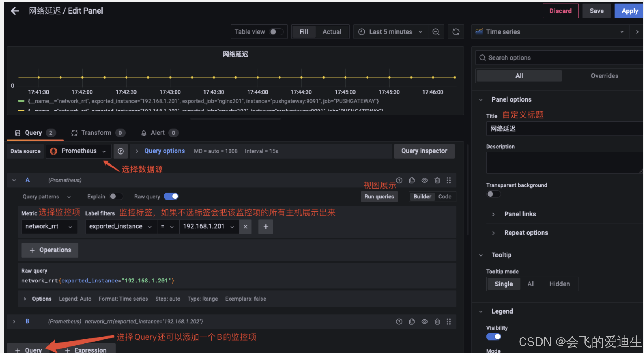This screenshot has width=644, height=353.
Task: Open data source help icon
Action: (121, 151)
